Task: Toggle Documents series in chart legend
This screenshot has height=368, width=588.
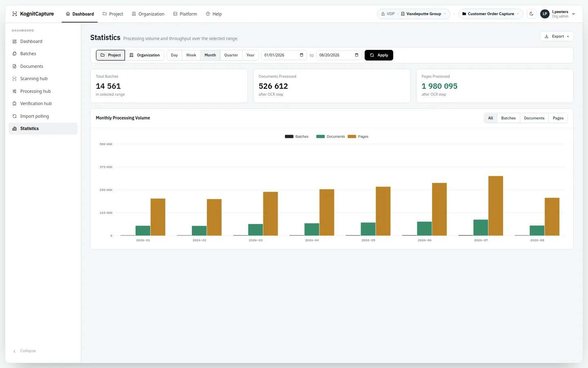Action: [330, 137]
